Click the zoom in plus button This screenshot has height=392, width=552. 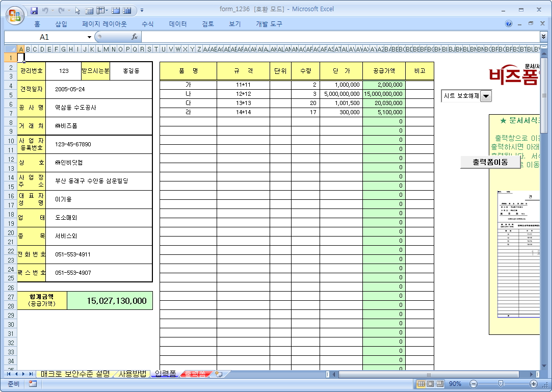point(534,384)
